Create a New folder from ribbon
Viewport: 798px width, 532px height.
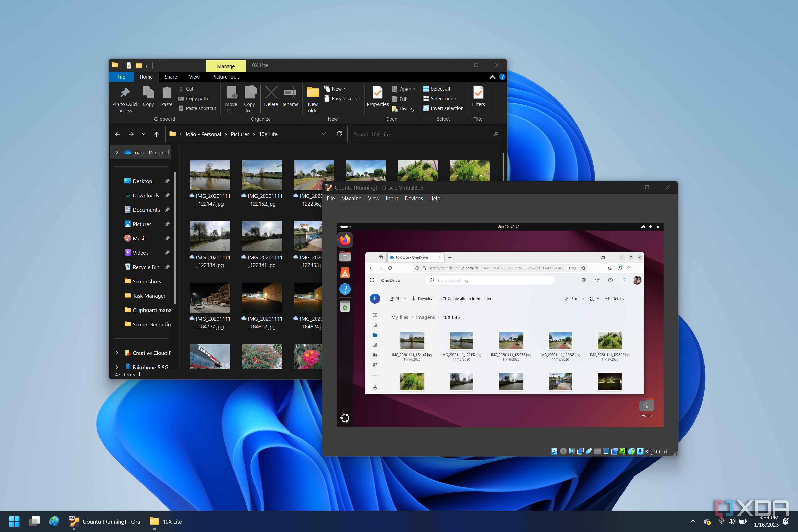313,93
